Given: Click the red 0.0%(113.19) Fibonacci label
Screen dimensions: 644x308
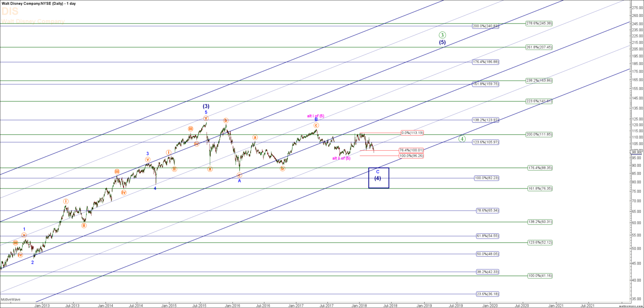Looking at the screenshot, I should click(x=412, y=133).
